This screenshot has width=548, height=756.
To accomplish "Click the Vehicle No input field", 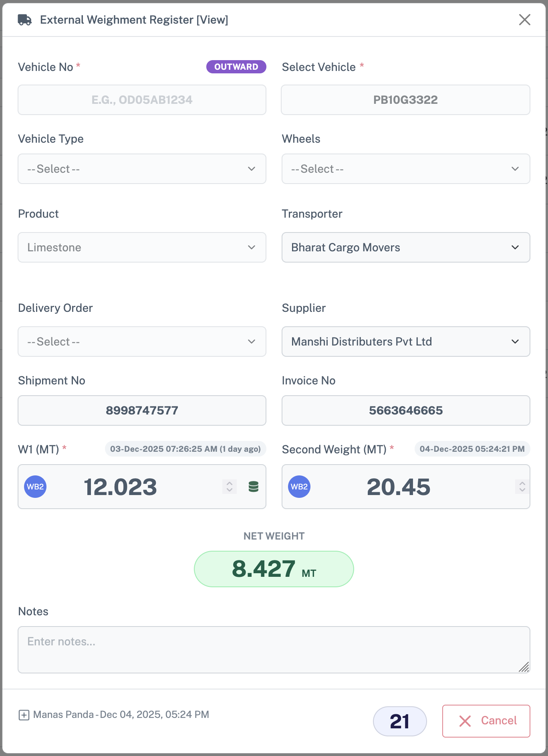I will coord(142,100).
